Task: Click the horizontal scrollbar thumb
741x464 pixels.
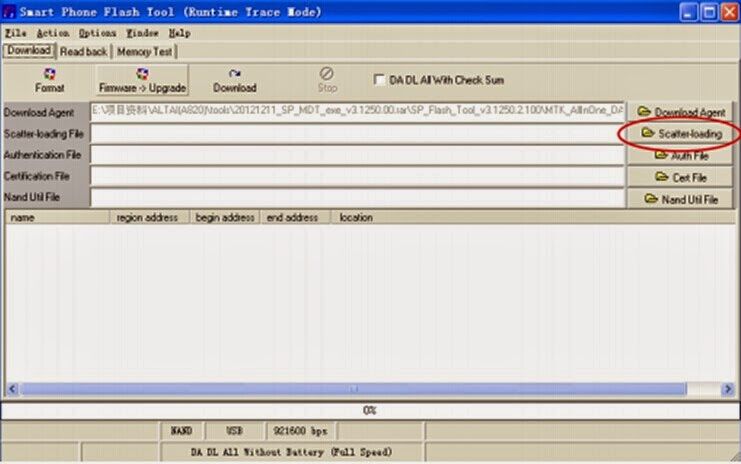Action: click(353, 389)
